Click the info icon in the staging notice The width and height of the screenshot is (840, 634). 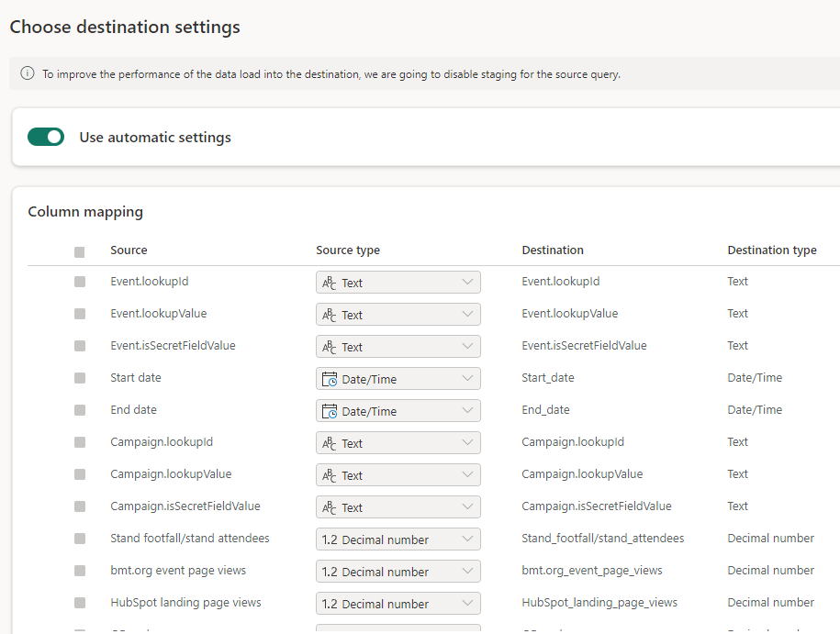(x=28, y=74)
